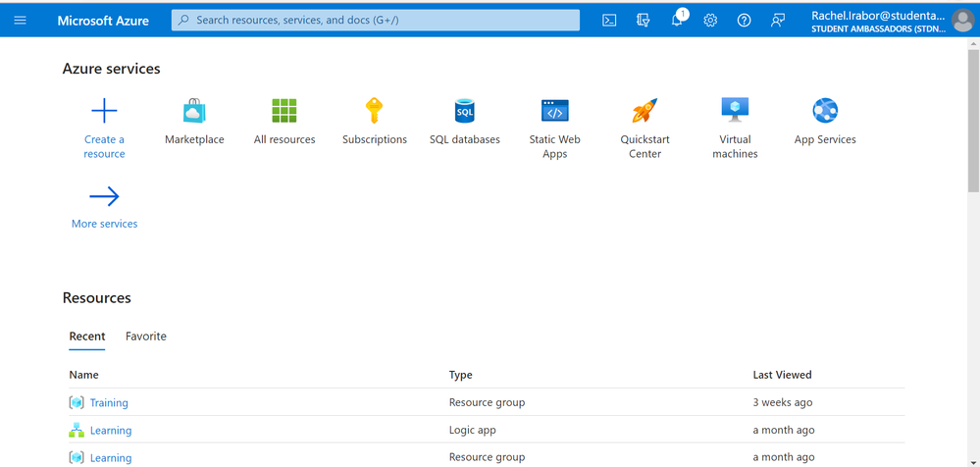Open Virtual machines monitor icon
Viewport: 980px width, 467px height.
click(735, 110)
